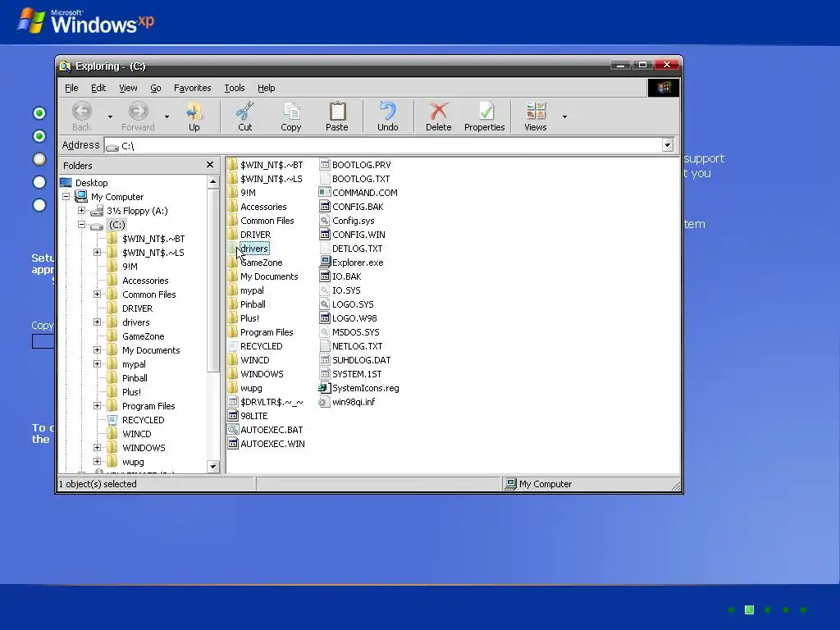The width and height of the screenshot is (840, 630).
Task: Open the Address bar dropdown
Action: [x=668, y=145]
